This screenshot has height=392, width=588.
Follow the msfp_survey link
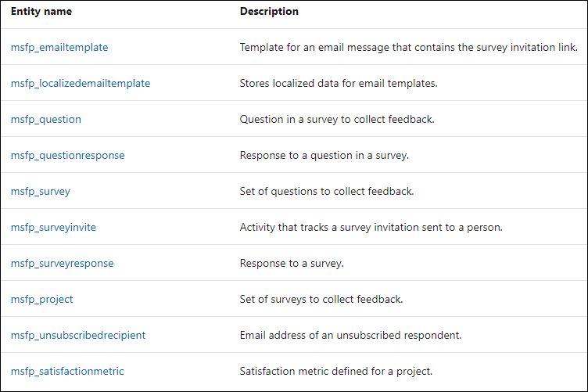[41, 192]
